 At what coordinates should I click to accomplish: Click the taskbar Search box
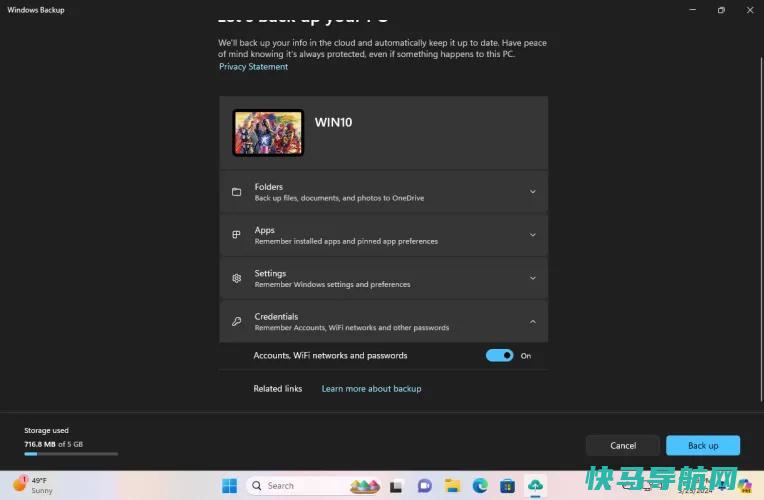(314, 485)
